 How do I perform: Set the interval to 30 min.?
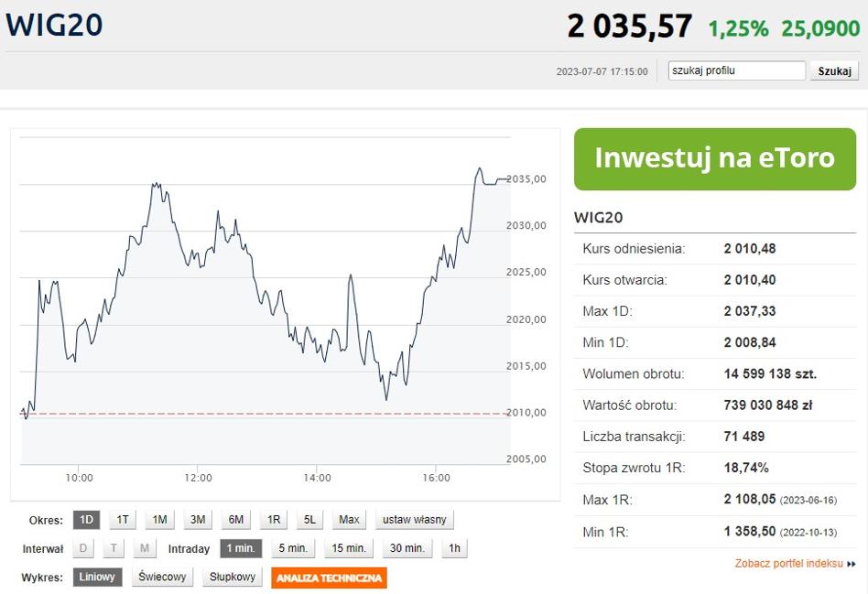coord(407,548)
